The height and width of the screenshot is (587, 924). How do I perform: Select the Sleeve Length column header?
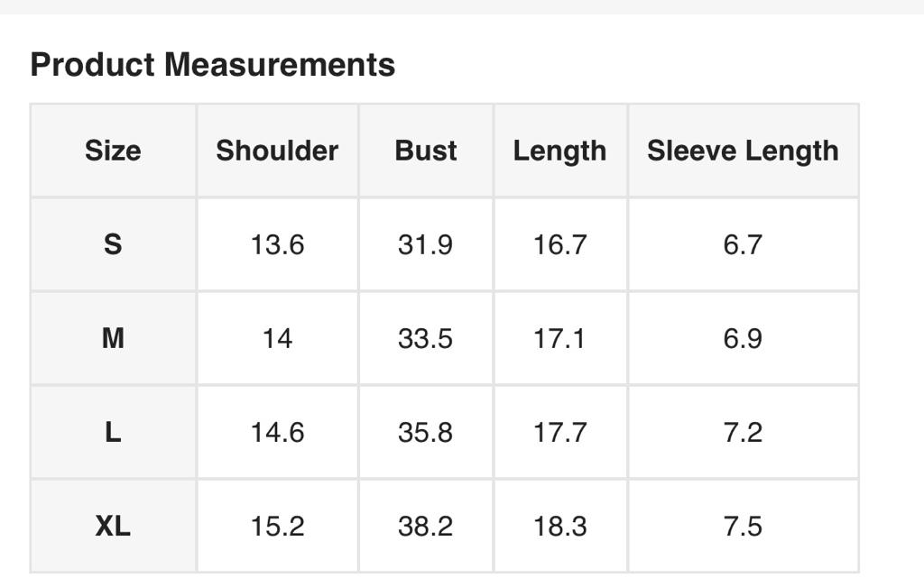coord(743,151)
